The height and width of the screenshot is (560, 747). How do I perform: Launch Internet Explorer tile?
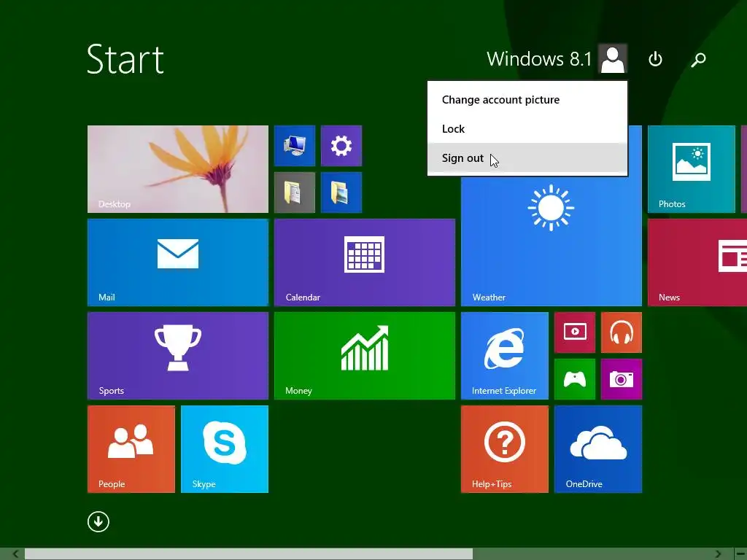click(x=505, y=356)
